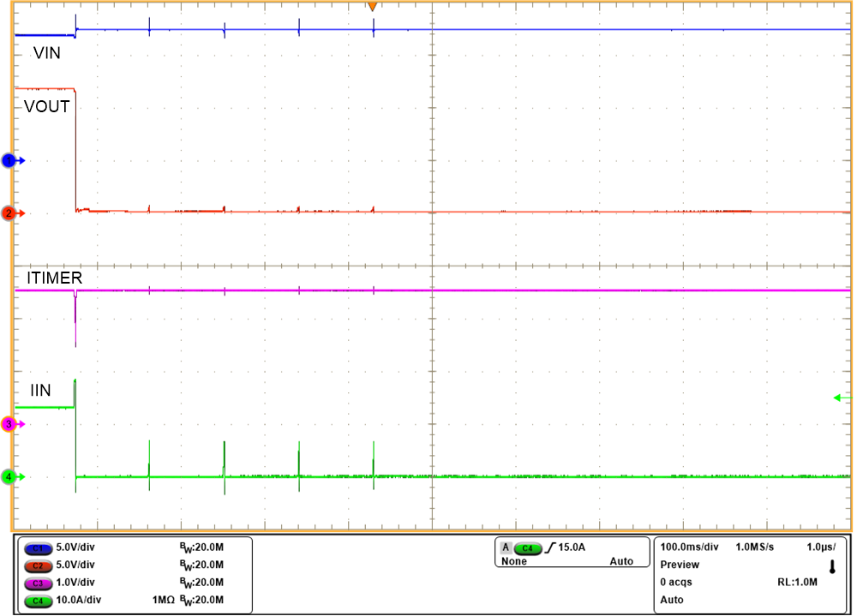Click the orange trigger position marker

coord(375,7)
